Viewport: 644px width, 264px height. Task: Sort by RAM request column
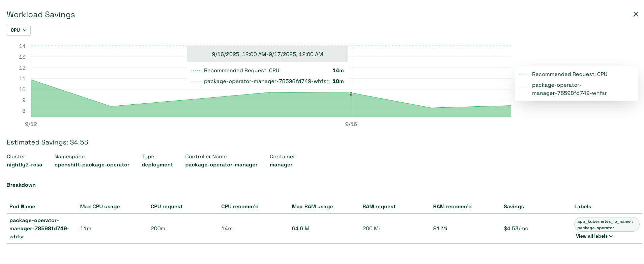(x=379, y=207)
